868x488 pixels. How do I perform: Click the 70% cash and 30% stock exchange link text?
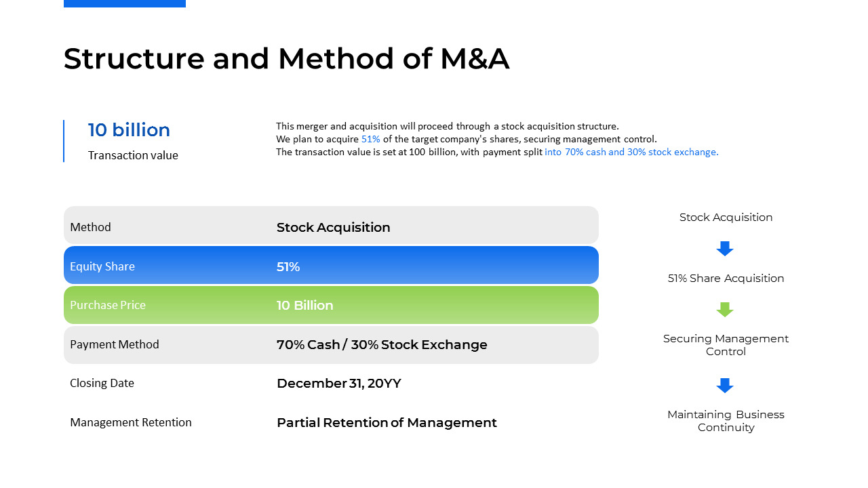pos(631,152)
